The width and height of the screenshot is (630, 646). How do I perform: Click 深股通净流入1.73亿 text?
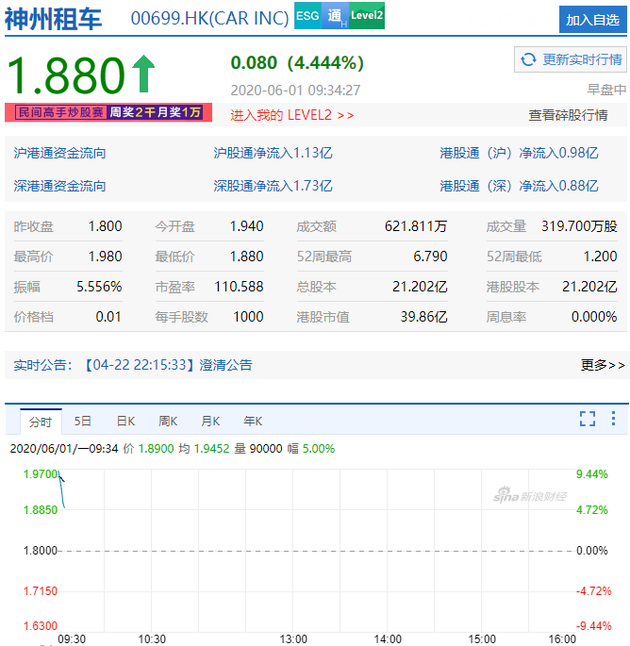[273, 186]
